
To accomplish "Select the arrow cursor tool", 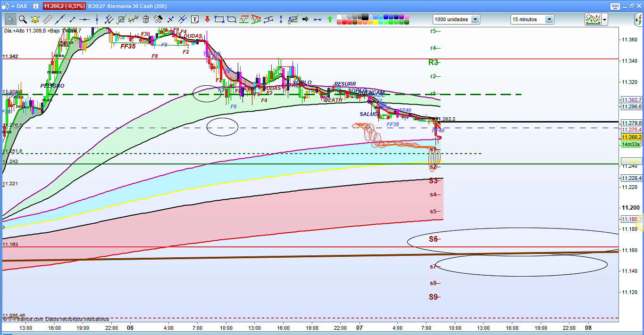I will click(10, 19).
